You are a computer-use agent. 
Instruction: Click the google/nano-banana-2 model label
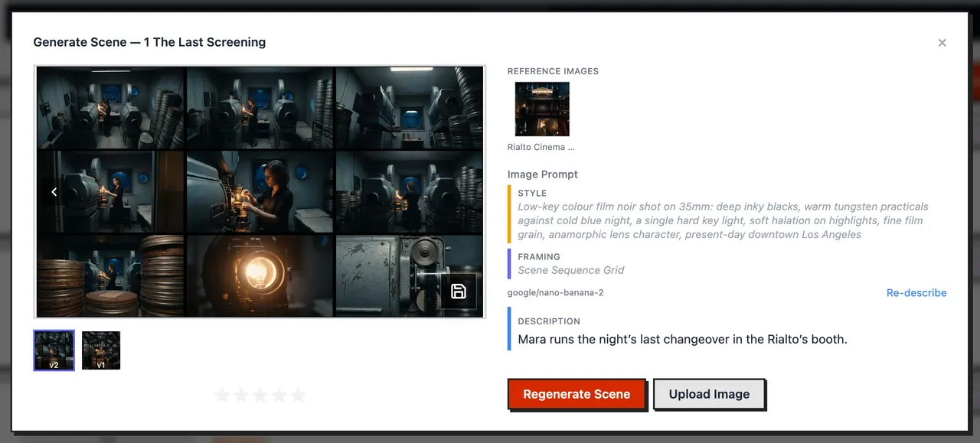click(555, 293)
